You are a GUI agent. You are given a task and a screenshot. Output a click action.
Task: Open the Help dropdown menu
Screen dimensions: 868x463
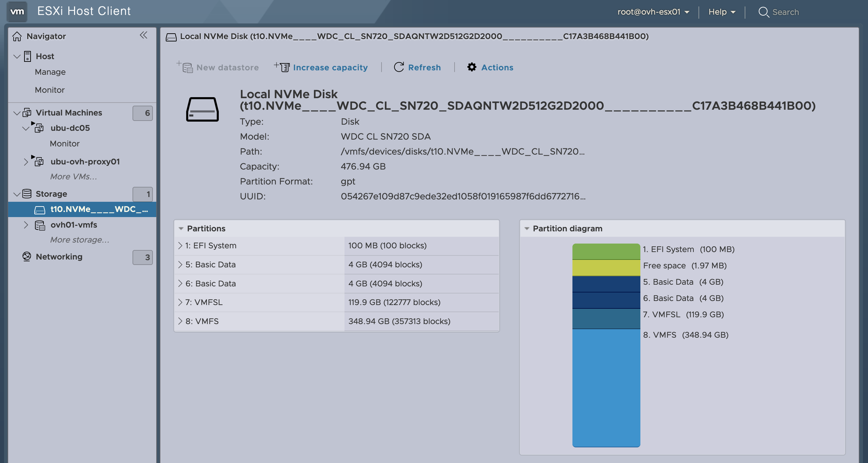click(722, 12)
